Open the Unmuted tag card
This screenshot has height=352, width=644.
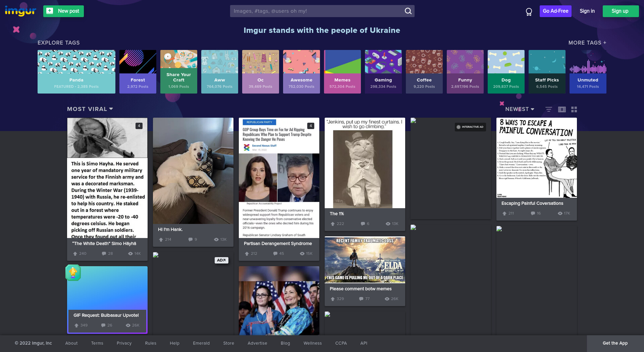pyautogui.click(x=588, y=72)
